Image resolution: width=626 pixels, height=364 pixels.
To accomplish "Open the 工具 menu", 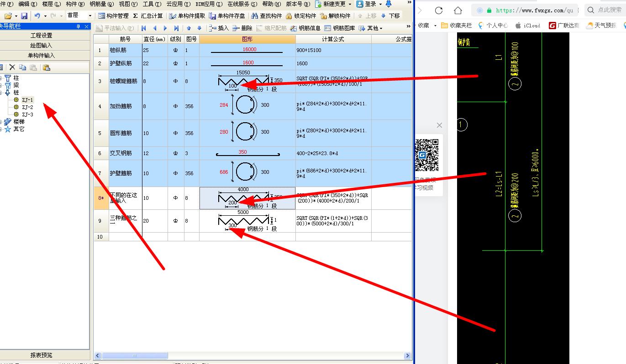I will 152,4.
